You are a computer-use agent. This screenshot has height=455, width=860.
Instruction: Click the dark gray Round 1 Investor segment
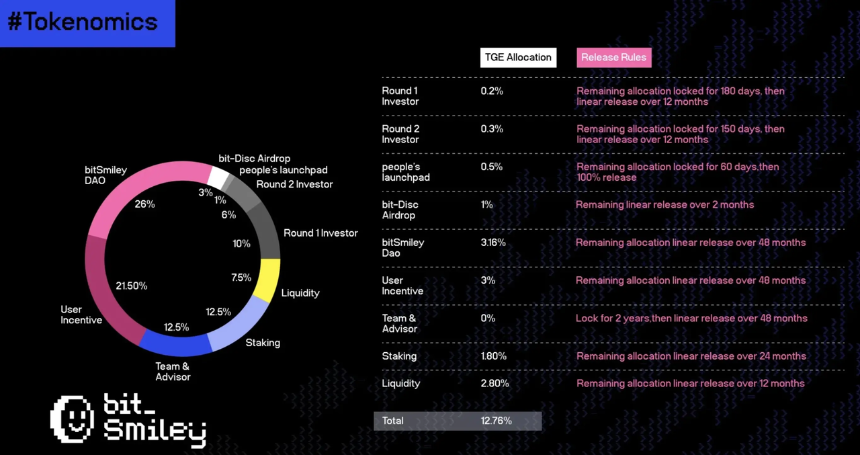[x=265, y=233]
